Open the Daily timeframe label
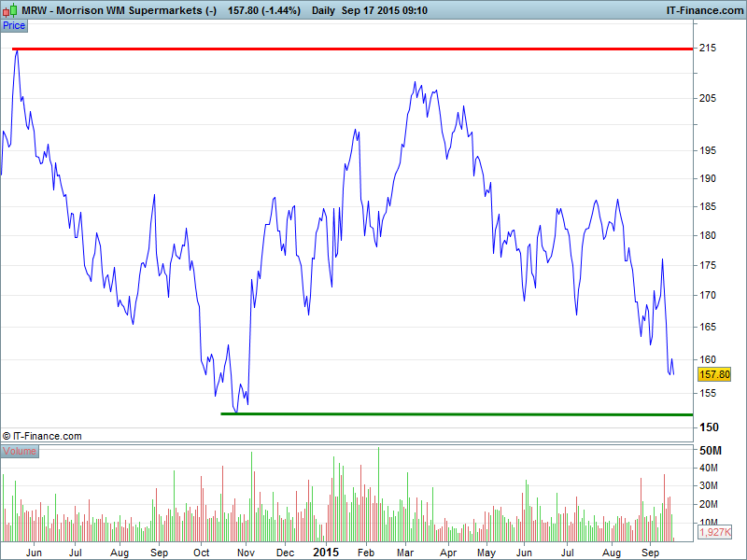 (323, 9)
